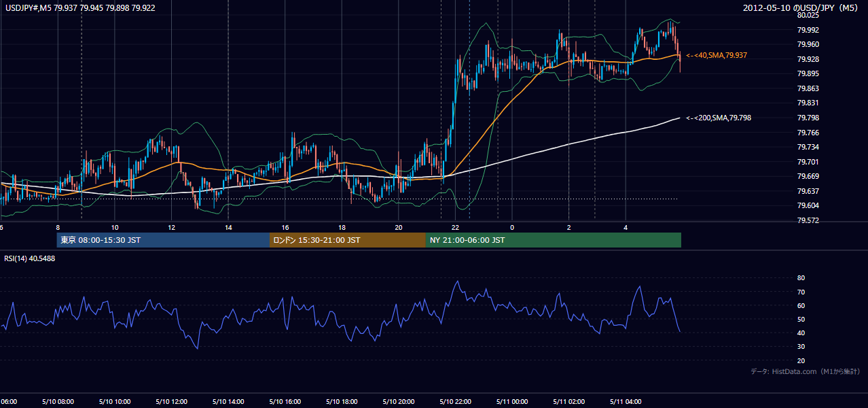This screenshot has width=868, height=408.
Task: Click hour tick 22 under the price chart
Action: coord(455,227)
